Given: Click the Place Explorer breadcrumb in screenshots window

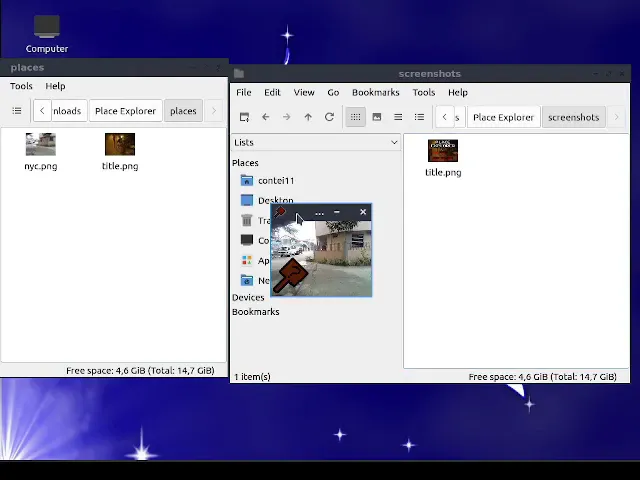Looking at the screenshot, I should (503, 117).
